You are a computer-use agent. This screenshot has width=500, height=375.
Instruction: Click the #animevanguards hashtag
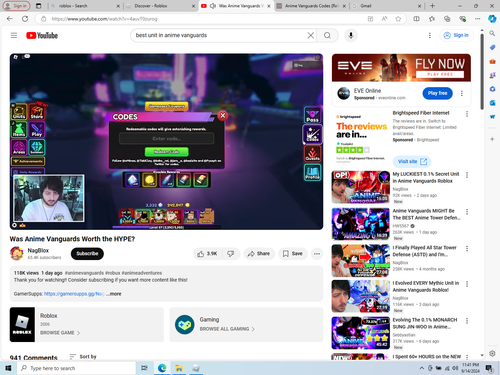pos(84,273)
